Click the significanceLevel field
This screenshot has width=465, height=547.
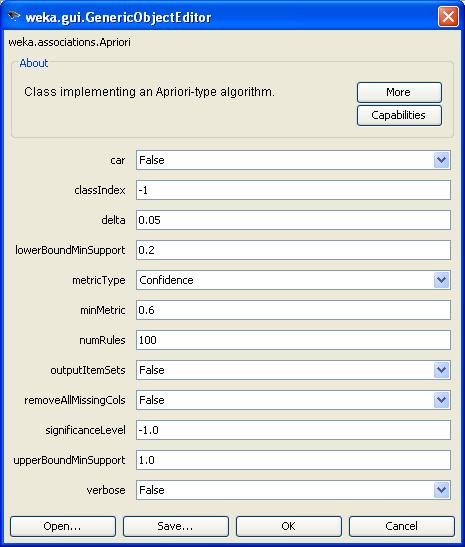(x=293, y=430)
